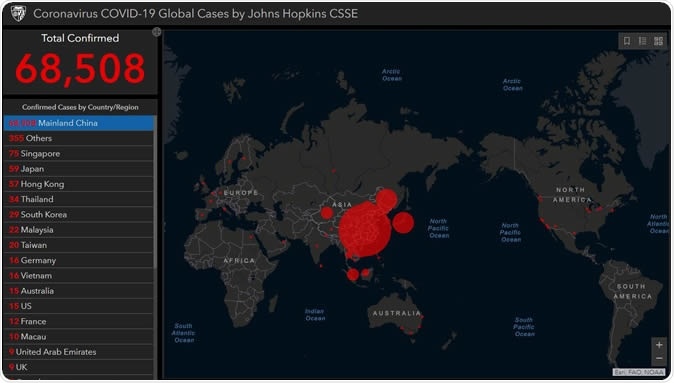This screenshot has width=674, height=383.
Task: Click the AFRICA map label
Action: tap(239, 260)
